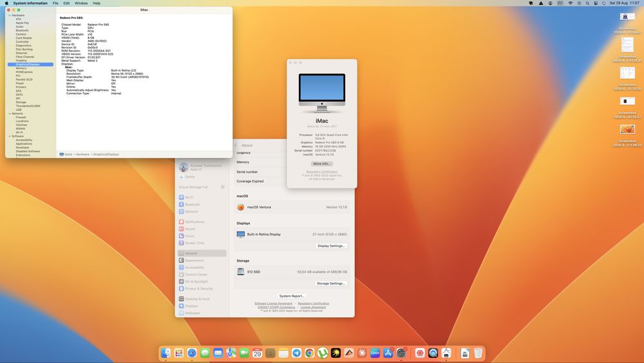Open the File menu
The width and height of the screenshot is (644, 363).
55,3
